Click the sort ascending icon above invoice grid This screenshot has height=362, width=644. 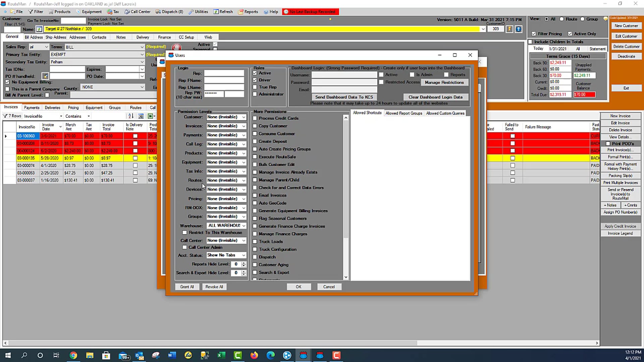tap(131, 116)
